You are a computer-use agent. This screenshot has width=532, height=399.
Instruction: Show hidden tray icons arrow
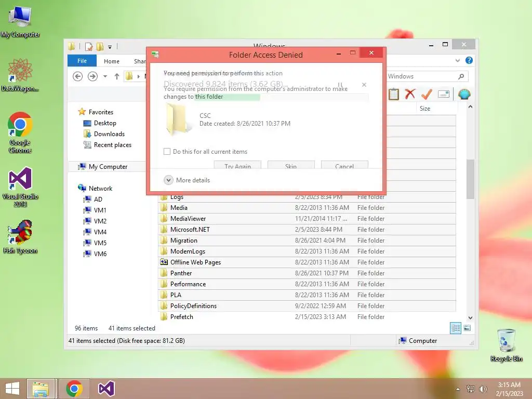point(458,389)
